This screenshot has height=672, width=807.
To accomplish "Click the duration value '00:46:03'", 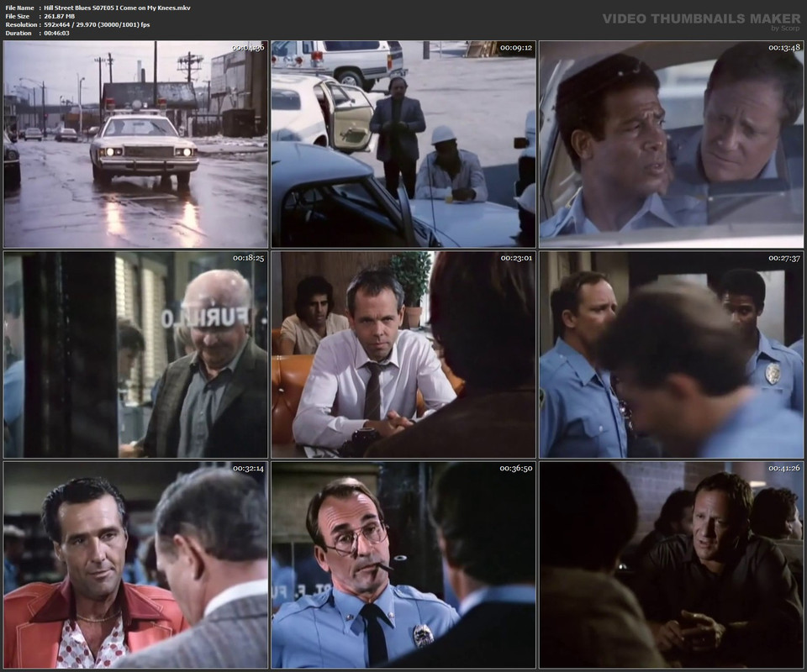I will 56,33.
